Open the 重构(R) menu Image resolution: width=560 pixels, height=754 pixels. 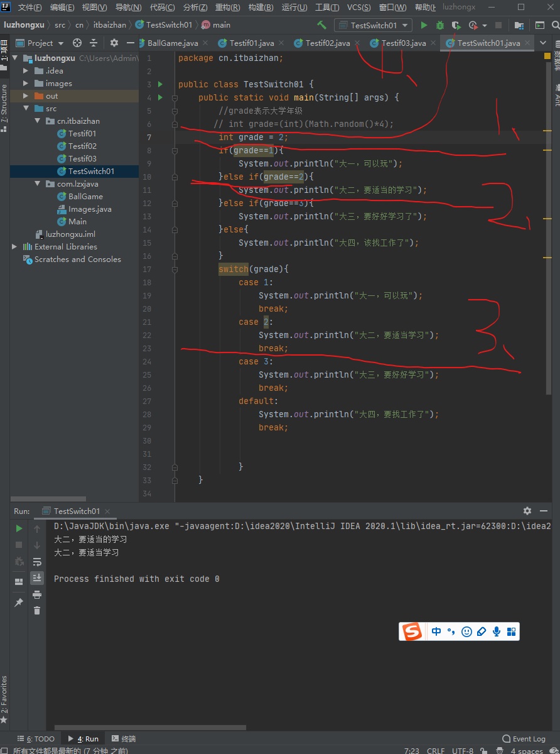227,8
